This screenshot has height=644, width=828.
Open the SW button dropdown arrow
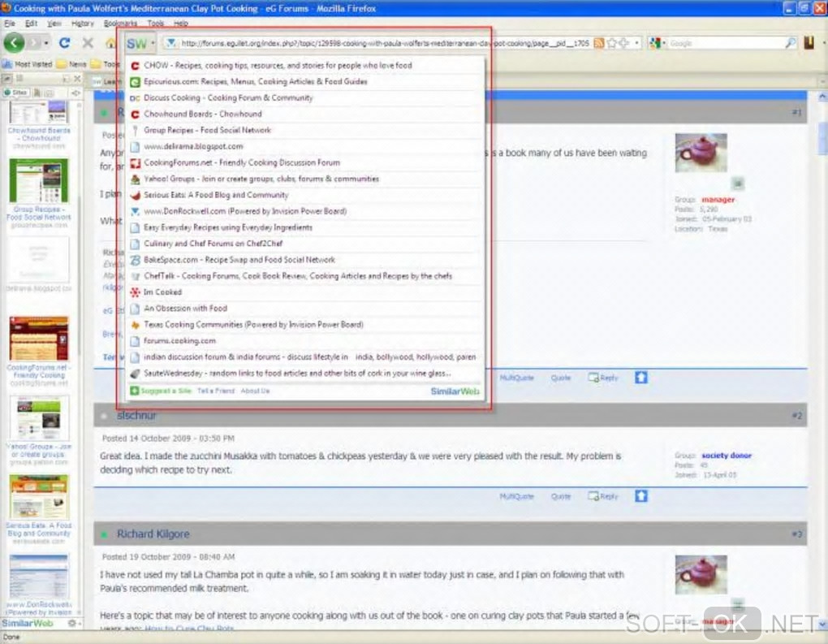[x=153, y=43]
